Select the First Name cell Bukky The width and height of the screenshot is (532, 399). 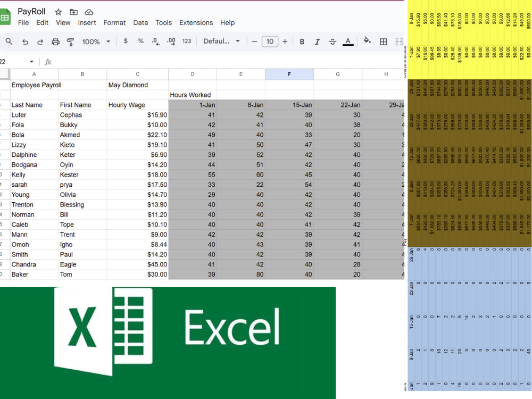82,125
